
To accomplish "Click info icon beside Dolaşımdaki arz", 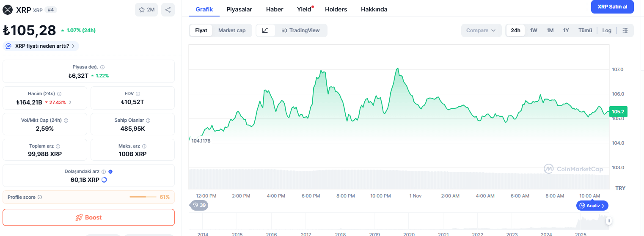I will coord(104,172).
